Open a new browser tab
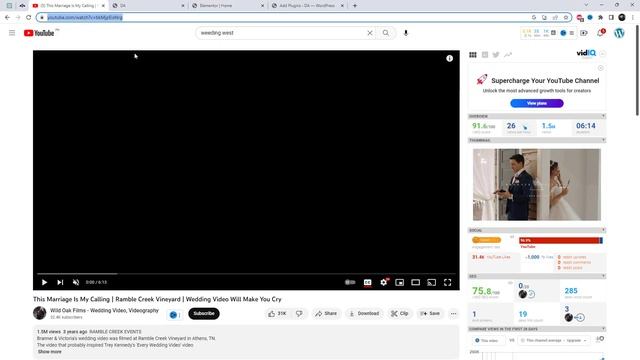The image size is (640, 360). pyautogui.click(x=355, y=6)
